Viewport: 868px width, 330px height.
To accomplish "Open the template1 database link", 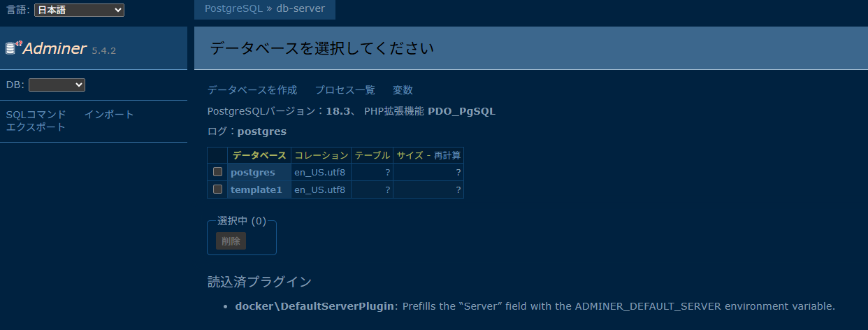I will 256,189.
